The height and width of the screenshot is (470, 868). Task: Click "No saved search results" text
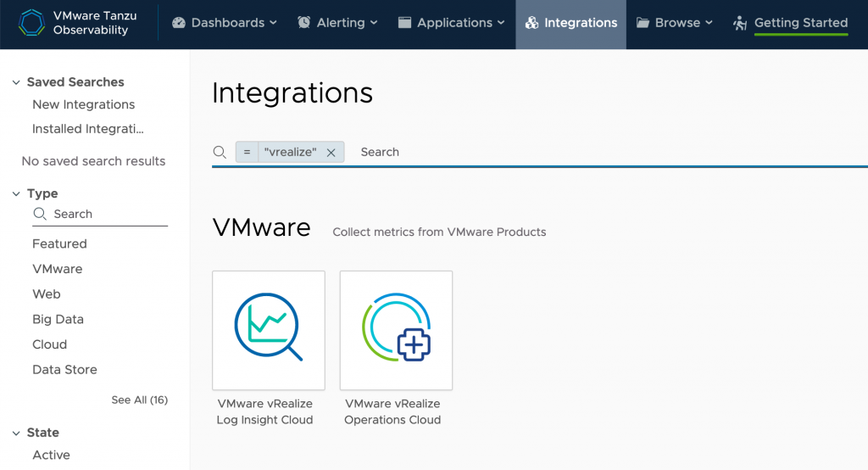[93, 161]
